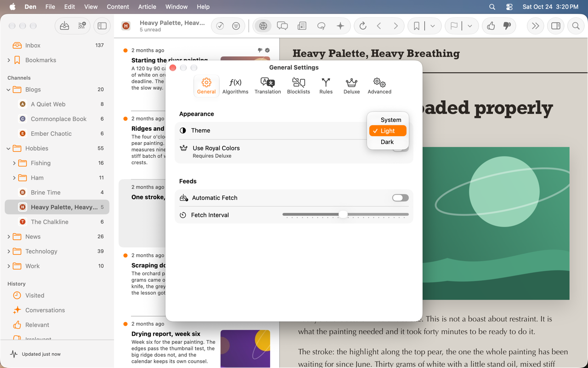
Task: Click the thumbs down icon in toolbar
Action: point(507,26)
